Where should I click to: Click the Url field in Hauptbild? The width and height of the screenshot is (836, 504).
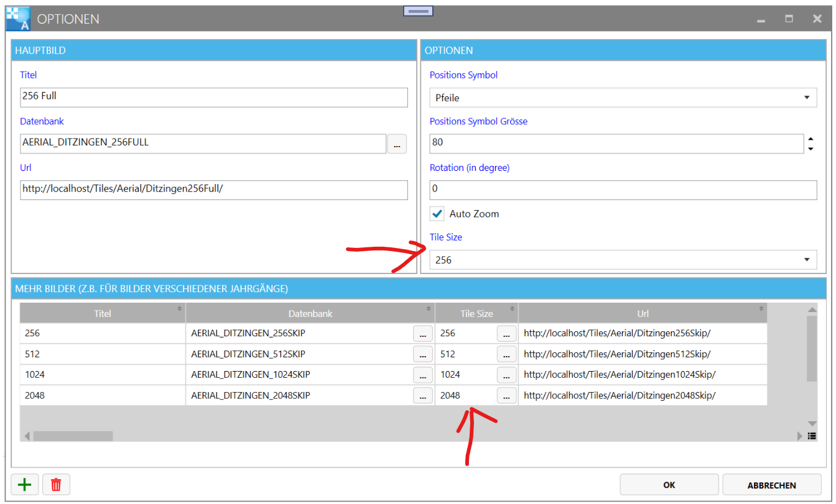click(213, 189)
